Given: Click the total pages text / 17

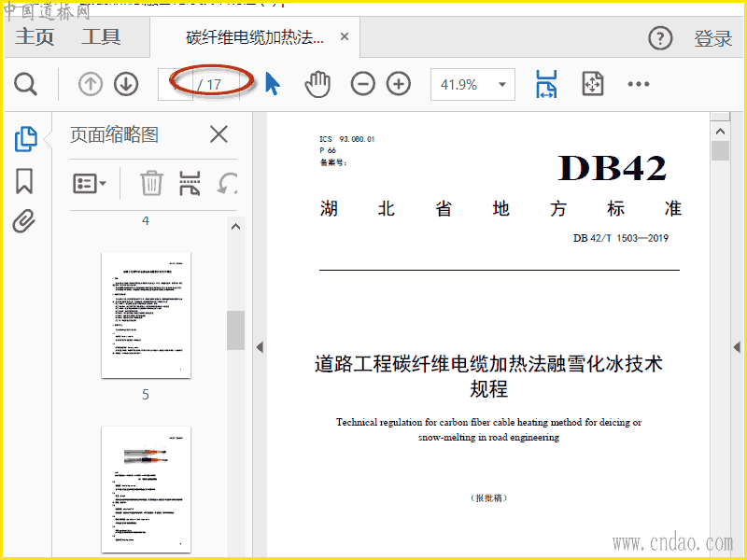Looking at the screenshot, I should point(209,85).
